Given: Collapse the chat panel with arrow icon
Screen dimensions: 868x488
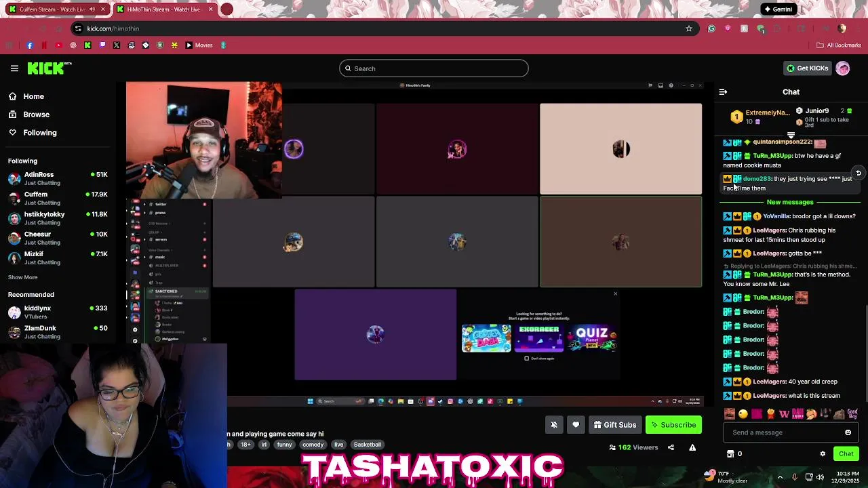Looking at the screenshot, I should (x=723, y=91).
